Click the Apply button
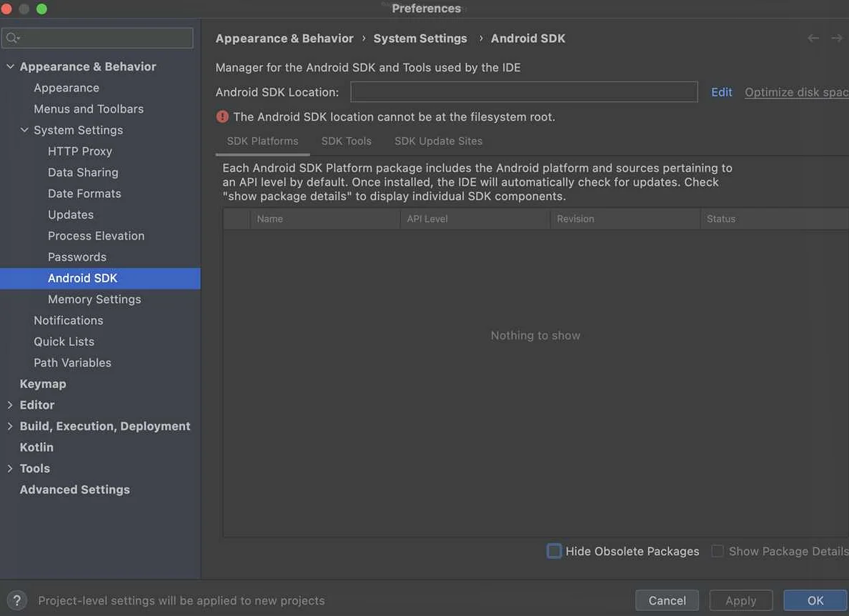 pos(740,600)
